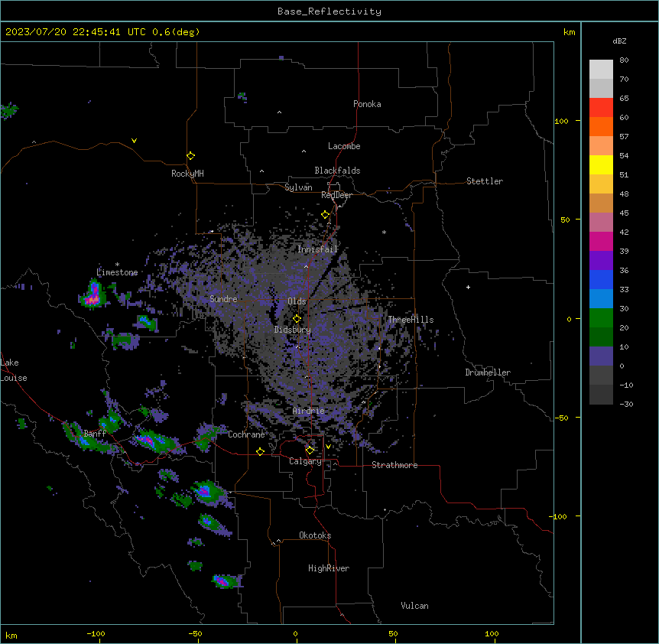Click the yellow V marker northeast of Calgary

tap(328, 447)
